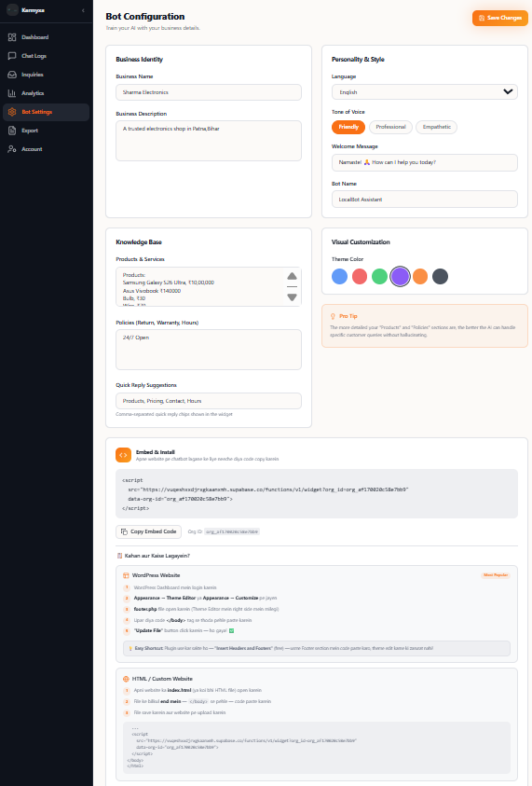This screenshot has height=786, width=532.
Task: Click the Bot Settings gear icon
Action: click(12, 112)
